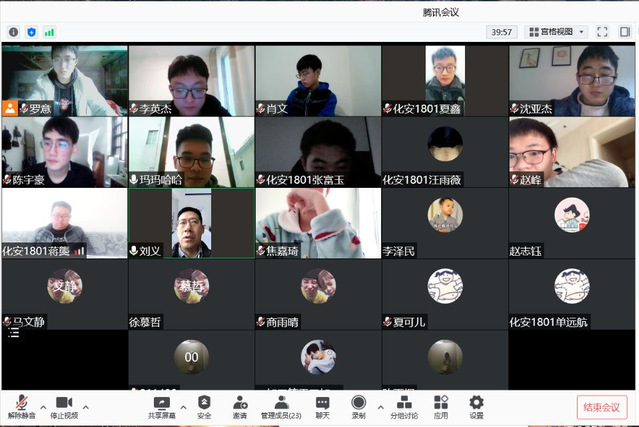
Task: Expand the video options arrow beside 停止视频
Action: (85, 407)
